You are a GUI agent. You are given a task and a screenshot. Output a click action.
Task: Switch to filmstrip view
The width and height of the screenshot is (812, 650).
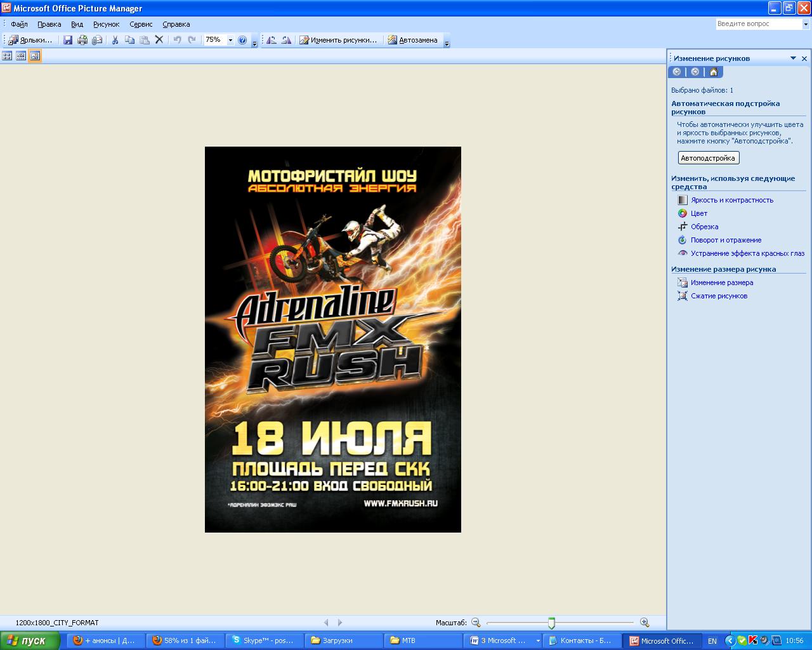coord(21,56)
